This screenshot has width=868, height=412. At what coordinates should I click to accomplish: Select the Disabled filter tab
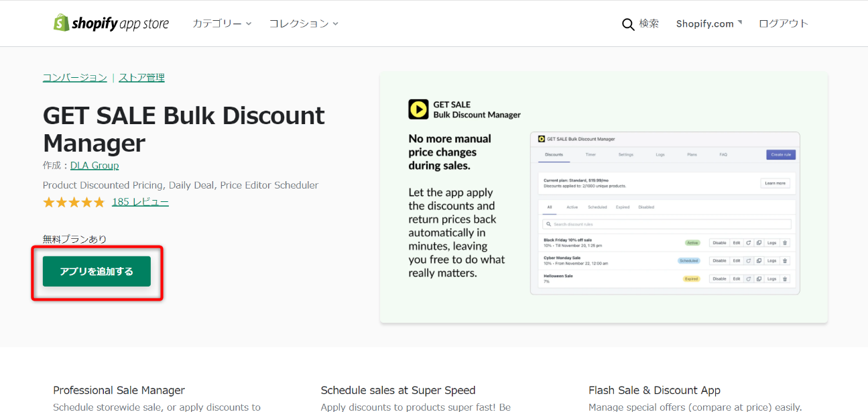pyautogui.click(x=646, y=207)
